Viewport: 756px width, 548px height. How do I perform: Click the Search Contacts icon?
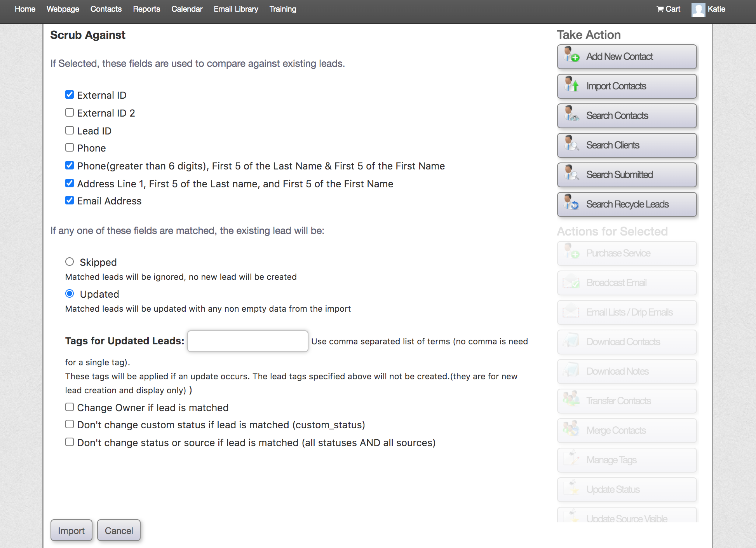pos(571,114)
